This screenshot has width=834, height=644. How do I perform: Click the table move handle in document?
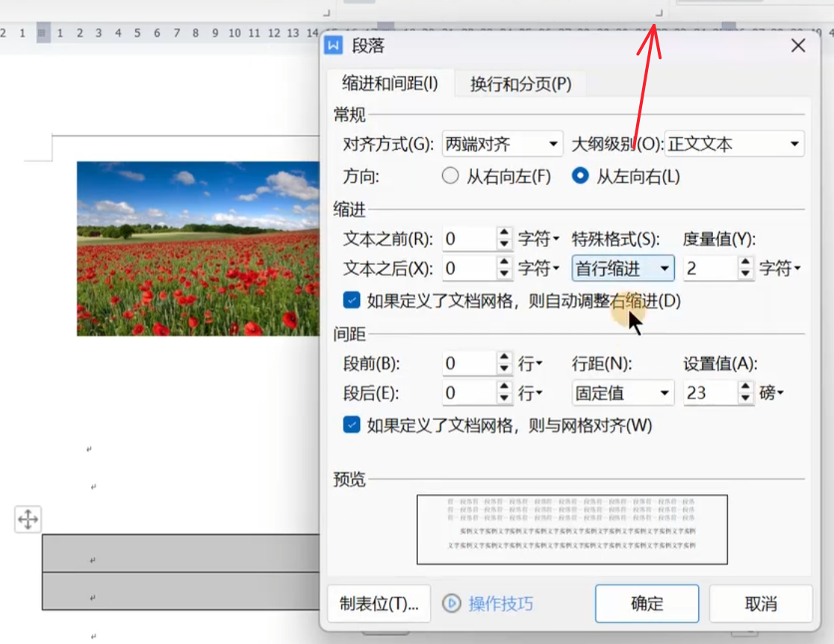(x=28, y=519)
